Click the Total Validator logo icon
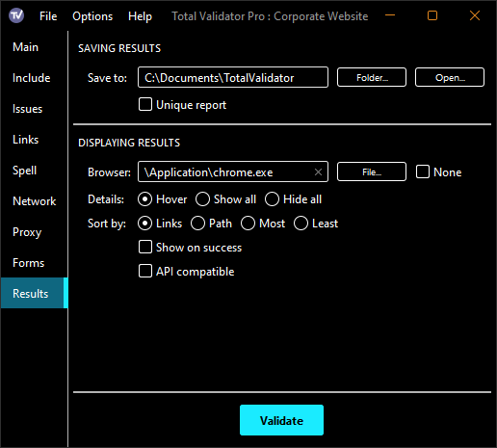Viewport: 497px width, 448px height. (x=16, y=15)
